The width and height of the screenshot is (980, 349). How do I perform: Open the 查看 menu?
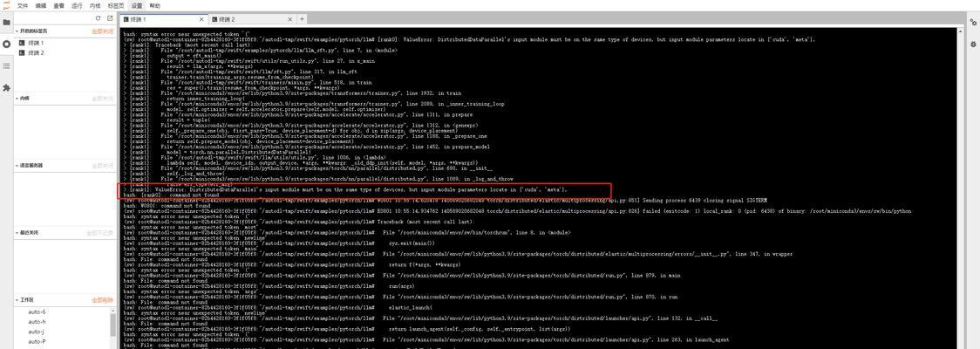click(x=58, y=5)
